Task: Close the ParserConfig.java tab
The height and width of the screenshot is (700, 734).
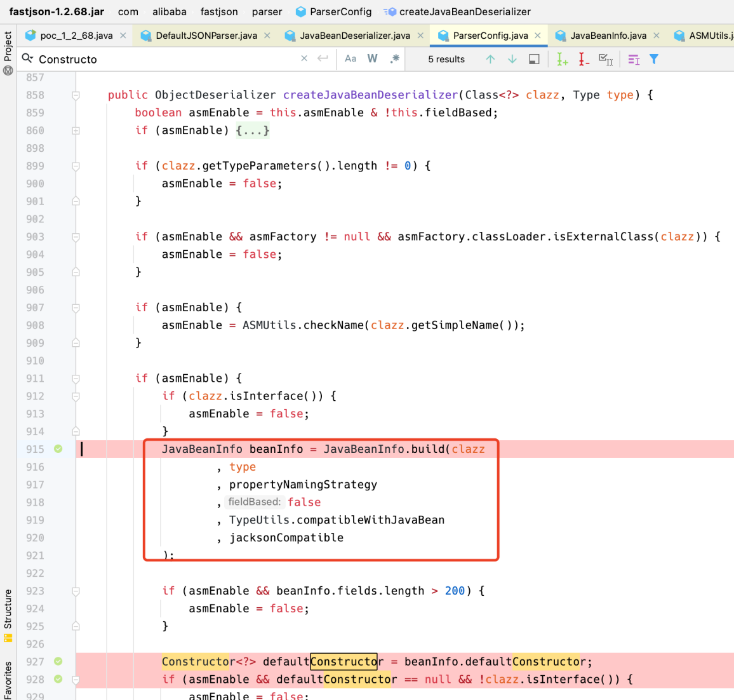Action: 538,36
